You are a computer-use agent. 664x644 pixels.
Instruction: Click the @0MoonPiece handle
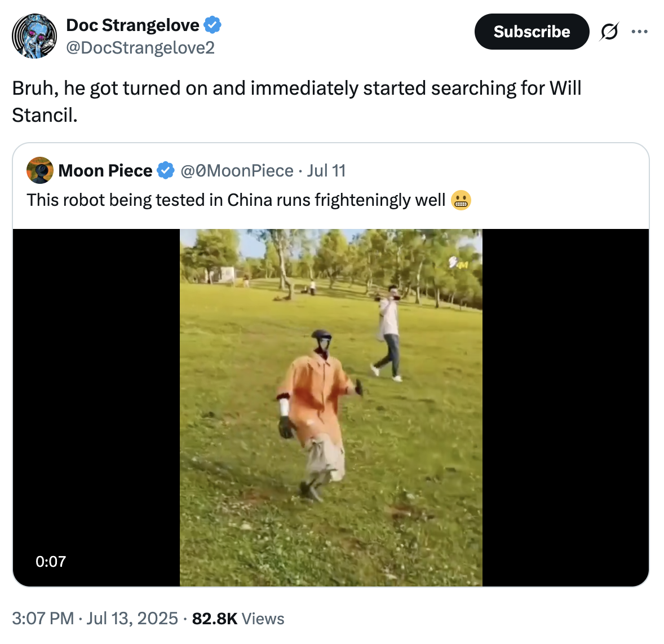click(237, 170)
